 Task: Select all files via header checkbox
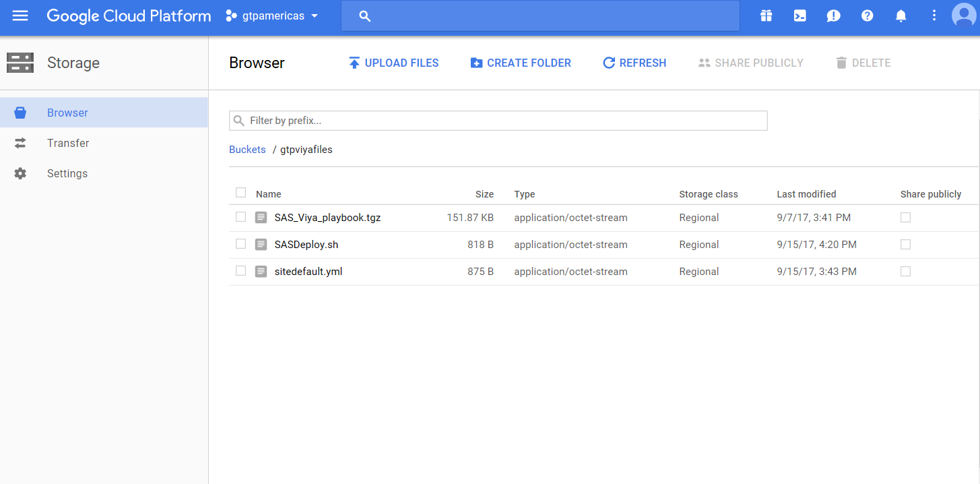click(240, 192)
